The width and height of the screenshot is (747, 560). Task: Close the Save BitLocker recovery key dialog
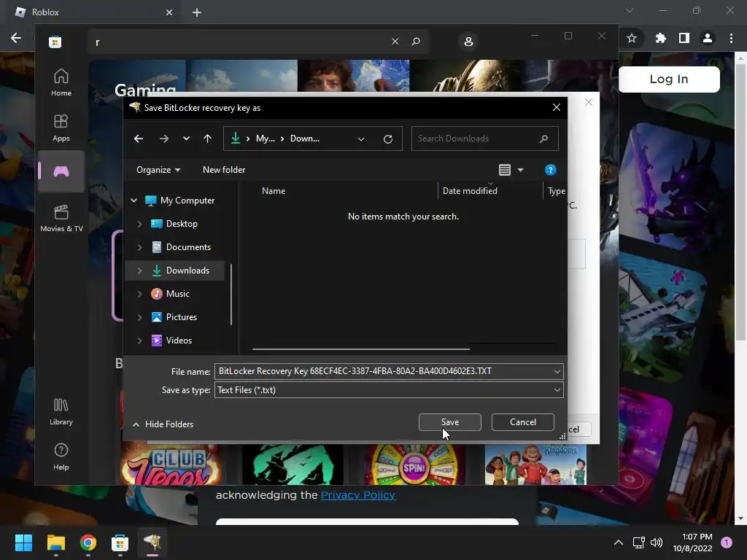(x=557, y=108)
